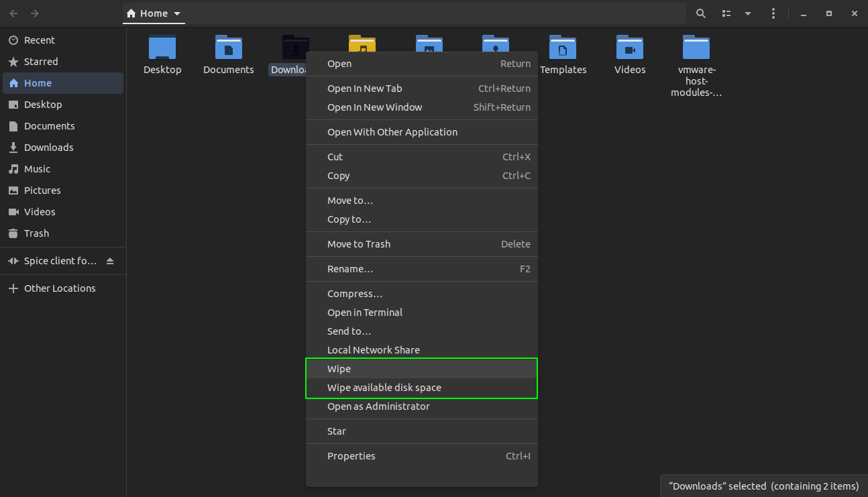Click the back navigation arrow
The width and height of the screenshot is (868, 497).
click(13, 13)
